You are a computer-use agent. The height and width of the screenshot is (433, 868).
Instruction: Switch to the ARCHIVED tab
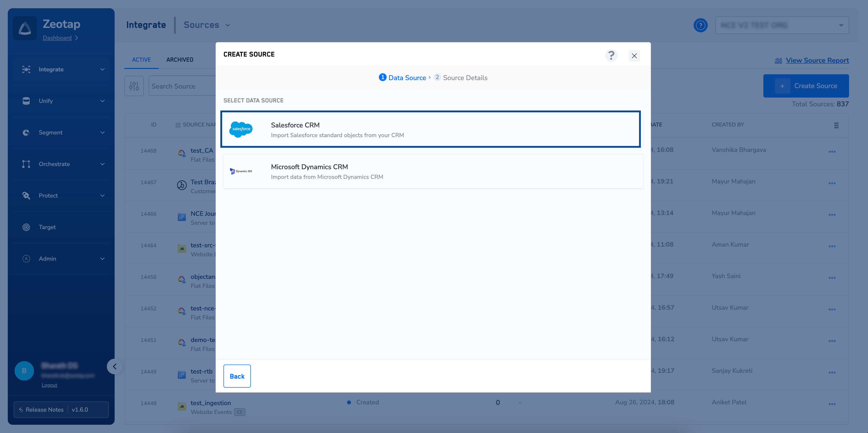click(x=179, y=60)
